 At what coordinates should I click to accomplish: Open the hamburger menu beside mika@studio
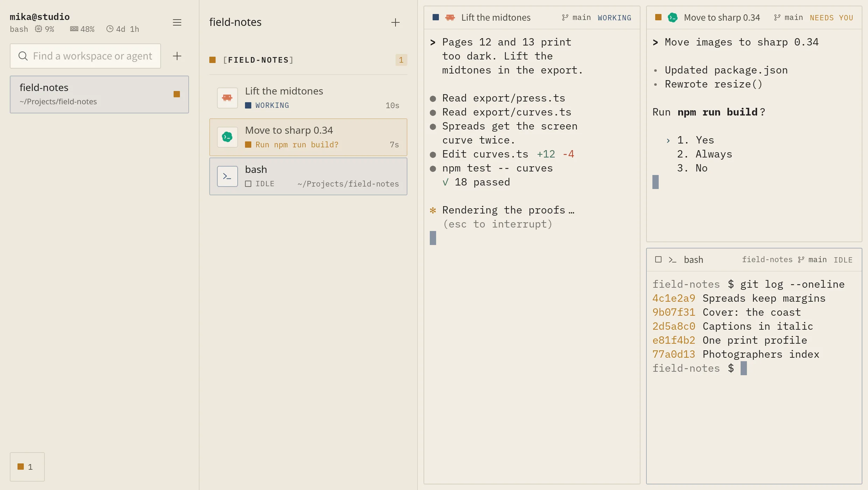[x=177, y=22]
